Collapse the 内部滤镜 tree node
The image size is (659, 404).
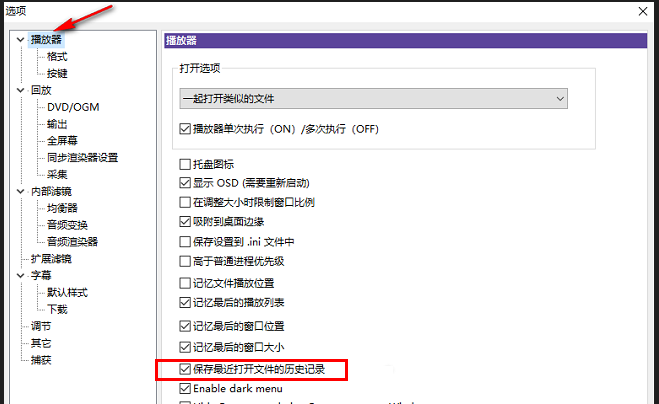(20, 192)
